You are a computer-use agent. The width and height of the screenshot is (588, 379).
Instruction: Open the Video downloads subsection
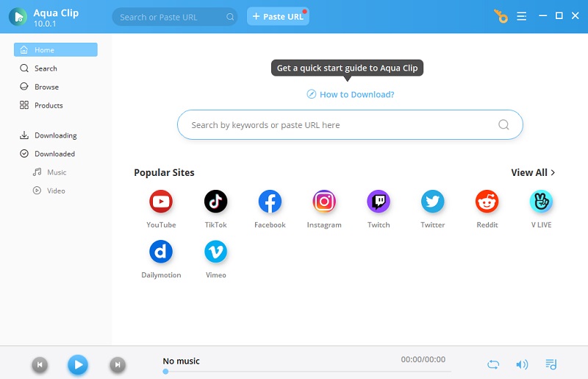pyautogui.click(x=56, y=191)
